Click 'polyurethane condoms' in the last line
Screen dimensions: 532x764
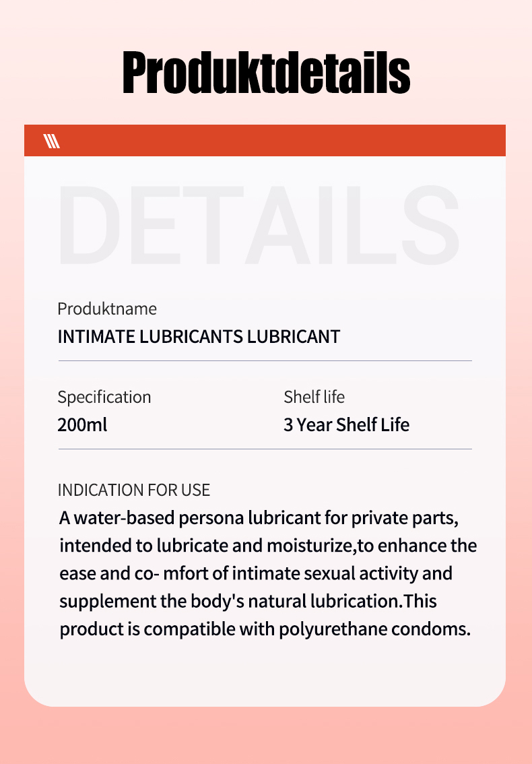[384, 629]
